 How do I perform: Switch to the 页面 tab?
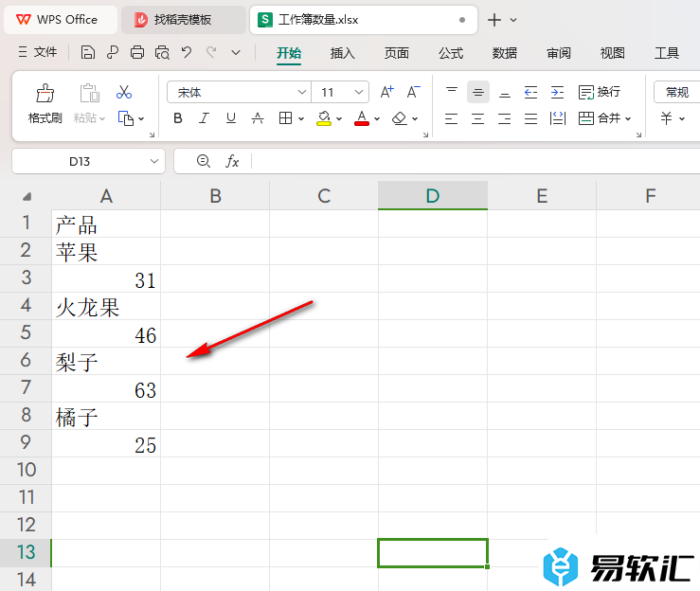click(397, 53)
